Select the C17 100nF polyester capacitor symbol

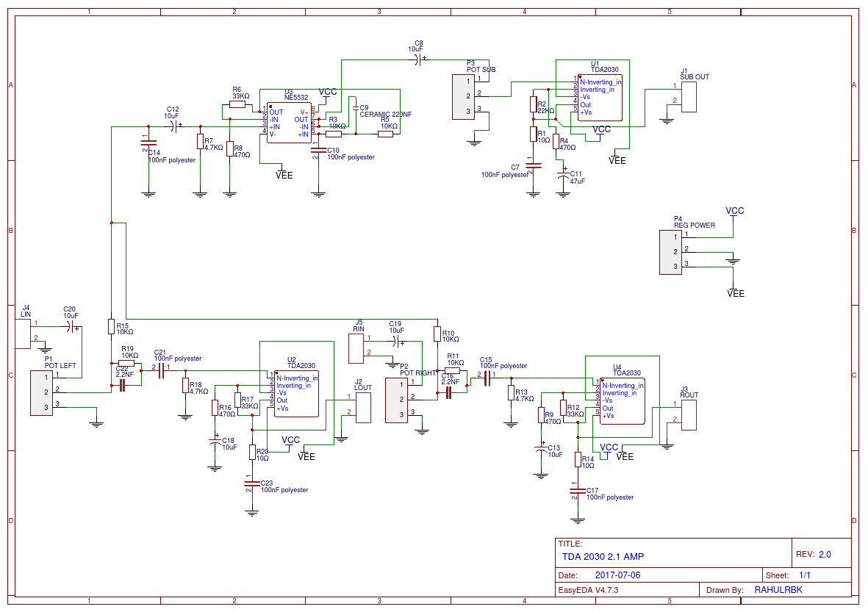[578, 491]
